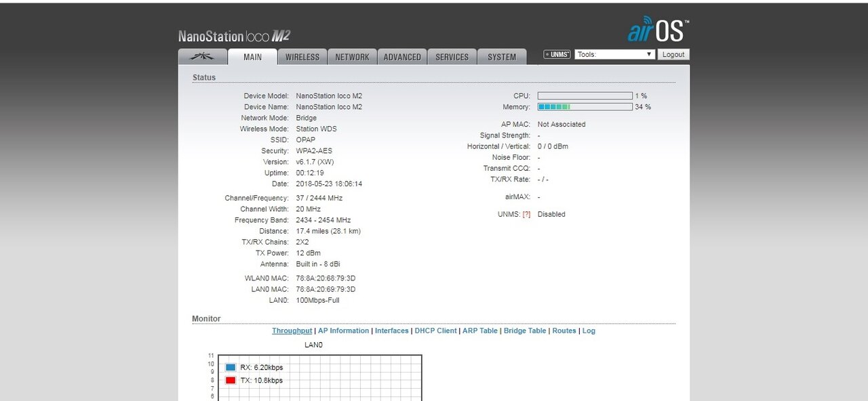Click the Status section heading
The height and width of the screenshot is (401, 868).
204,77
